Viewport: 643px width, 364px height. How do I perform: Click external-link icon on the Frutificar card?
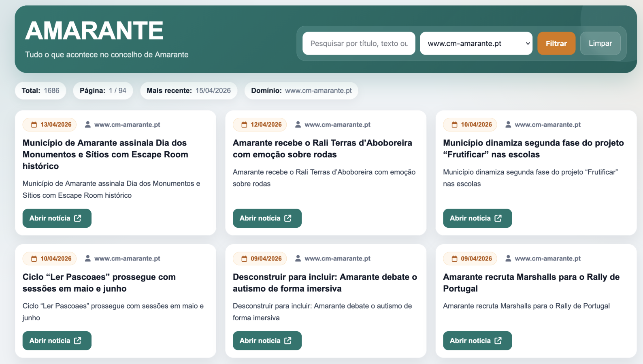pyautogui.click(x=498, y=218)
